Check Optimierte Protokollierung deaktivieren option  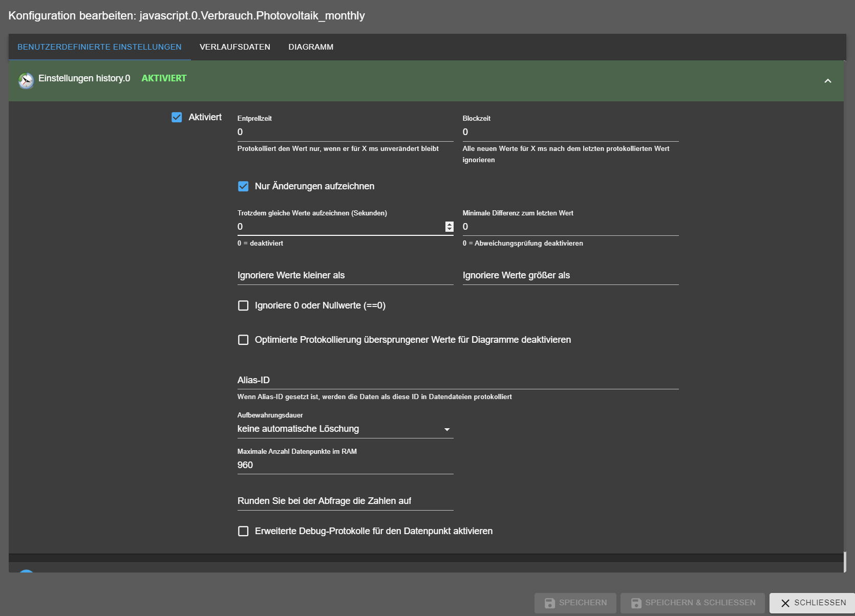click(243, 340)
